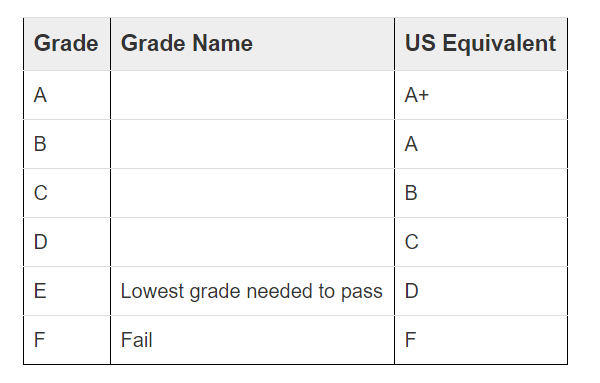600x383 pixels.
Task: Select the grade E cell
Action: point(67,291)
